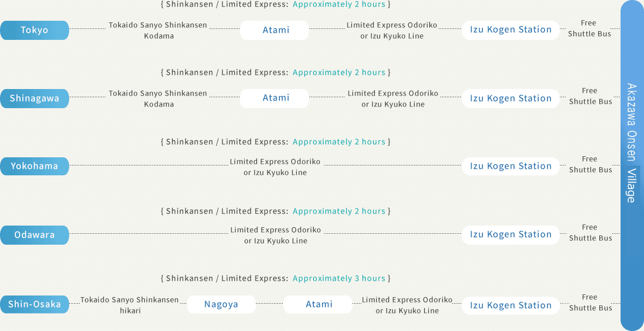Image resolution: width=644 pixels, height=331 pixels.
Task: Click Limited Express Odoriko label on Yokohama route
Action: coord(275,167)
